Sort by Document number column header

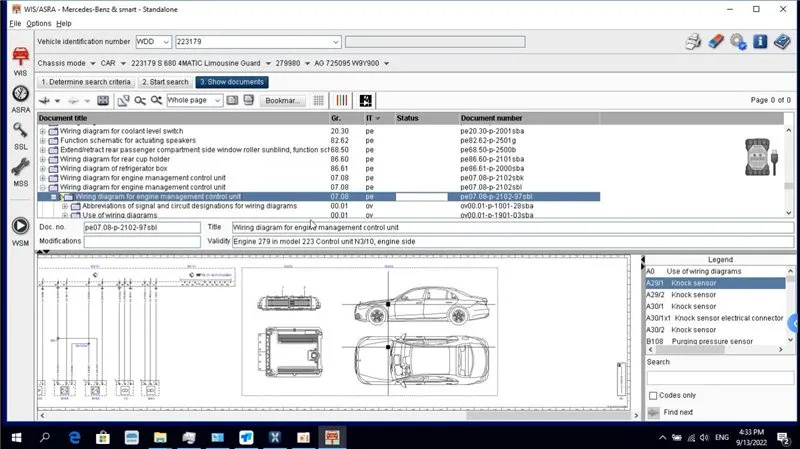(x=529, y=118)
